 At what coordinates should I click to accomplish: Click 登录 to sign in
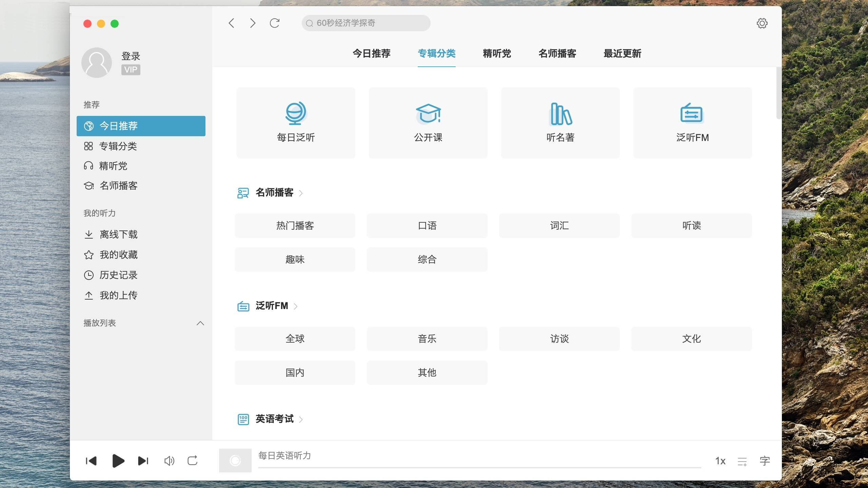coord(131,56)
